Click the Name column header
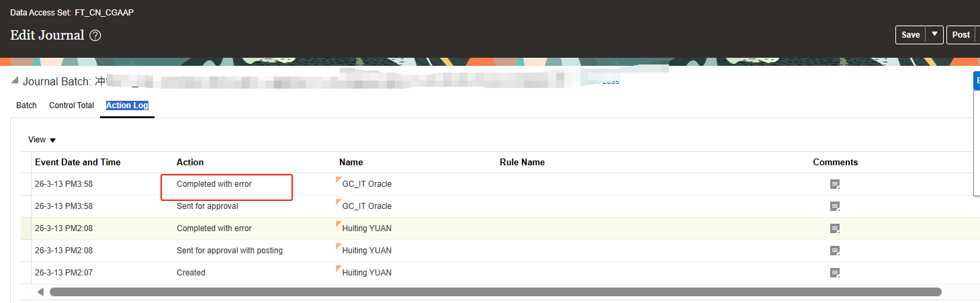 click(x=351, y=162)
